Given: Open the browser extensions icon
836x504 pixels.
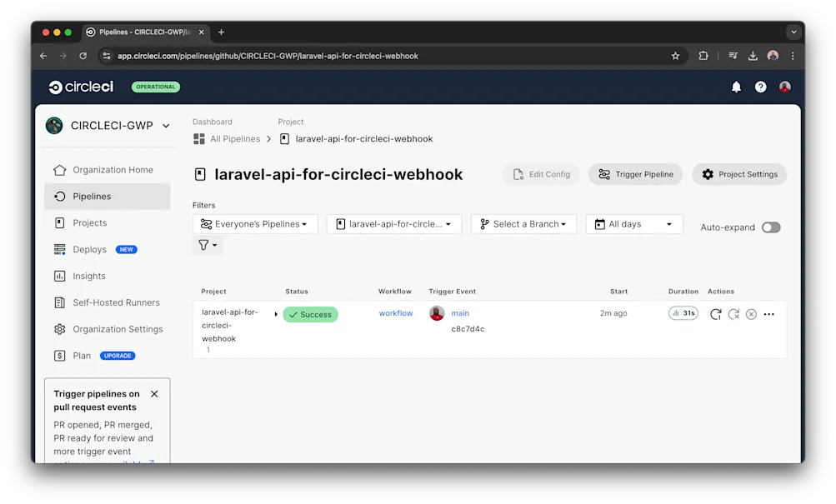Looking at the screenshot, I should (x=703, y=56).
